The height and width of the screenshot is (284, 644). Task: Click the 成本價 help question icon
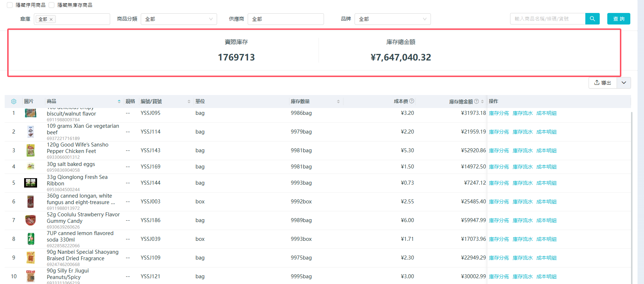point(412,101)
